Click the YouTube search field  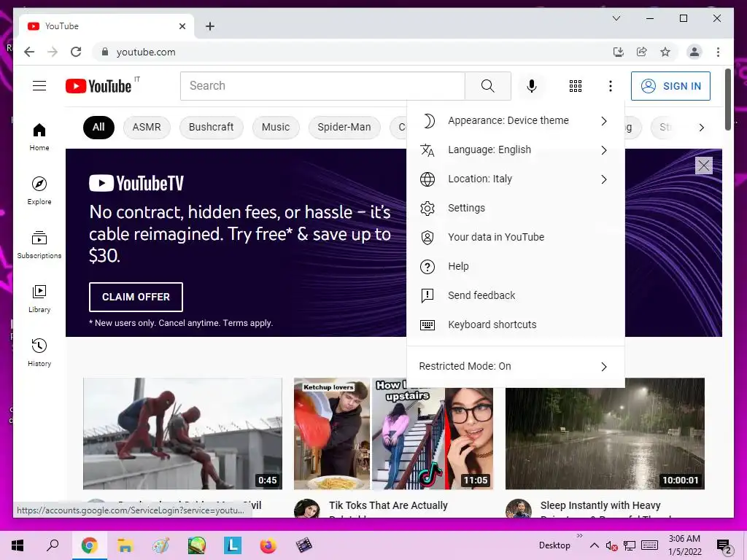(x=322, y=86)
